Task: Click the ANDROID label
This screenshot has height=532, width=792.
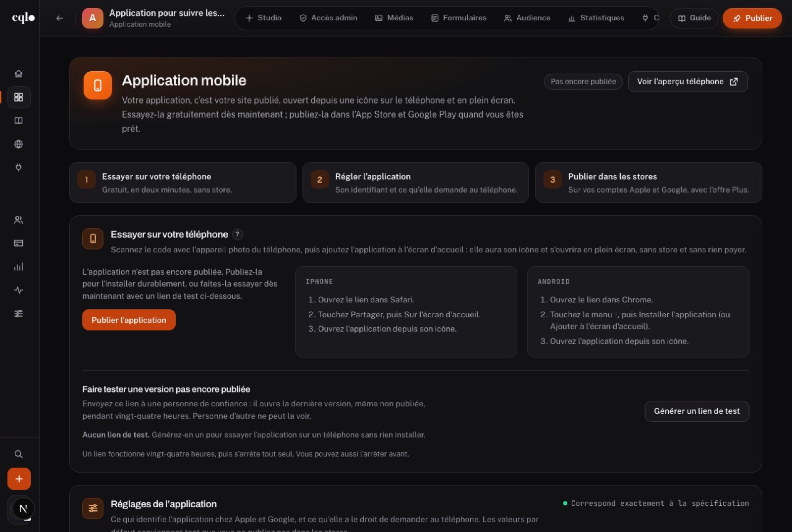Action: (553, 282)
